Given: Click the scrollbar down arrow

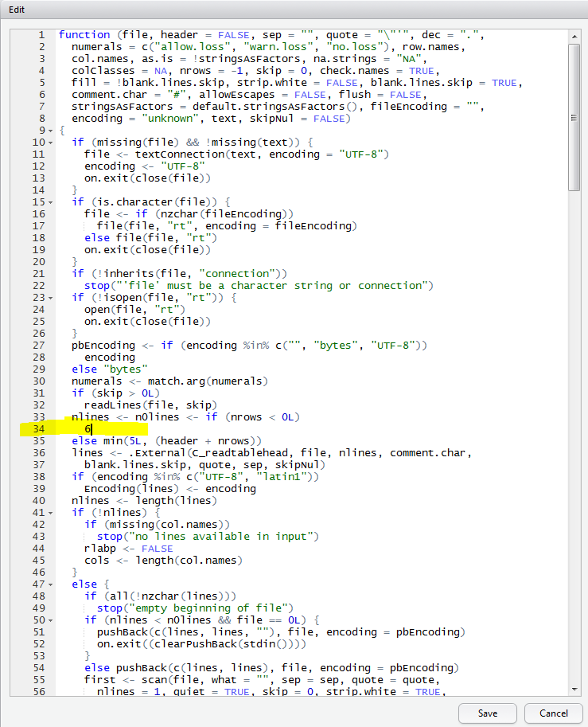Looking at the screenshot, I should (x=574, y=690).
